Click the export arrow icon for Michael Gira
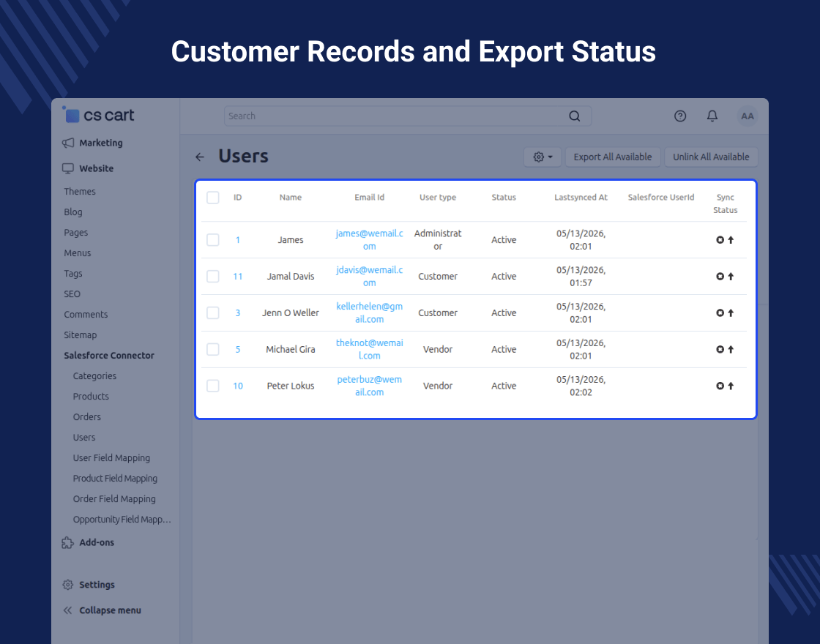 coord(731,349)
